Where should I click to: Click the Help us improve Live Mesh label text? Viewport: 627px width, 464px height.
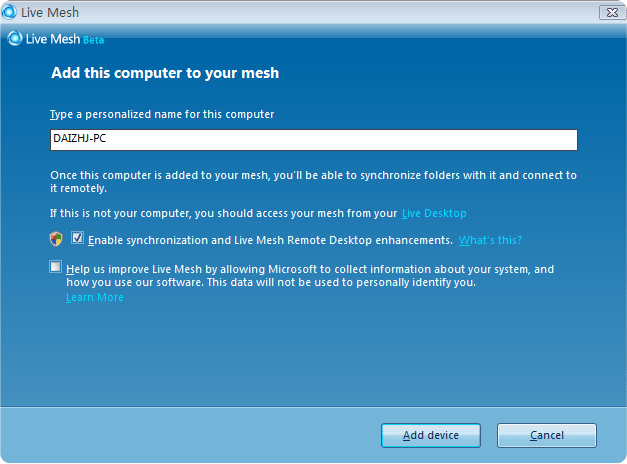310,276
